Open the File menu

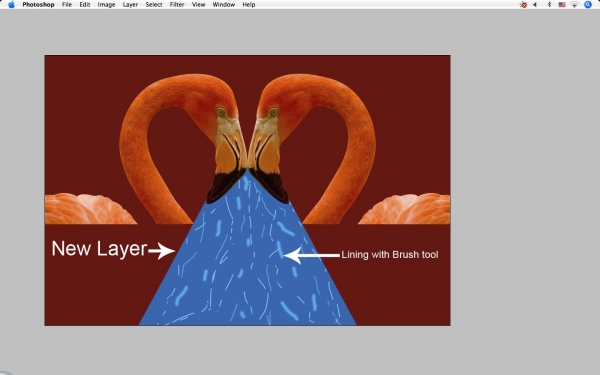[x=67, y=5]
